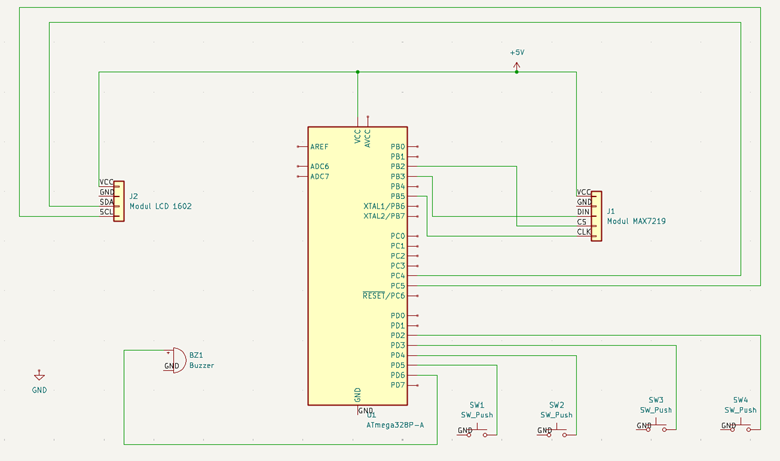Viewport: 780px width, 461px height.
Task: Click the PB0 pin of the ATmega328P
Action: (x=413, y=147)
